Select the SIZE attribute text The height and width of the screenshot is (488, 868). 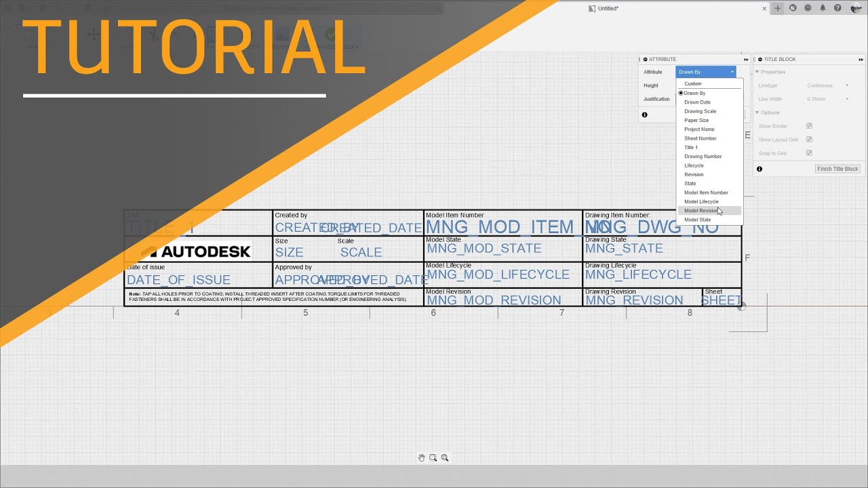coord(289,252)
